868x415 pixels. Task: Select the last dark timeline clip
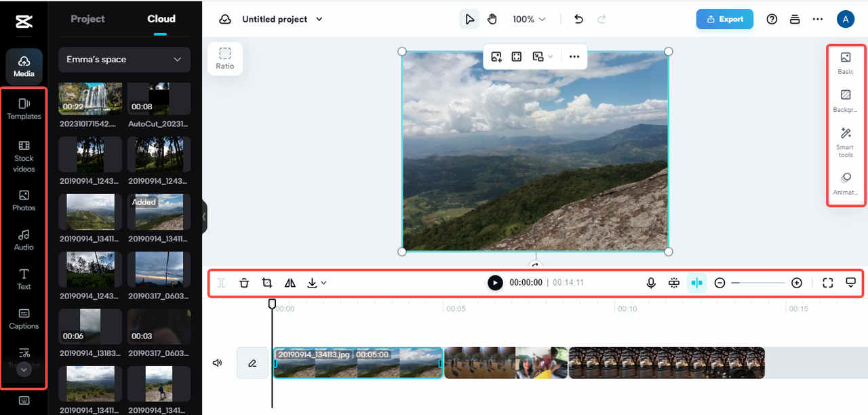[x=667, y=363]
